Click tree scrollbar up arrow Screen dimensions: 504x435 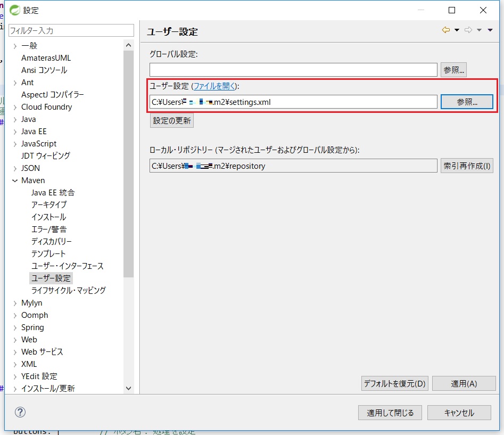click(x=129, y=45)
